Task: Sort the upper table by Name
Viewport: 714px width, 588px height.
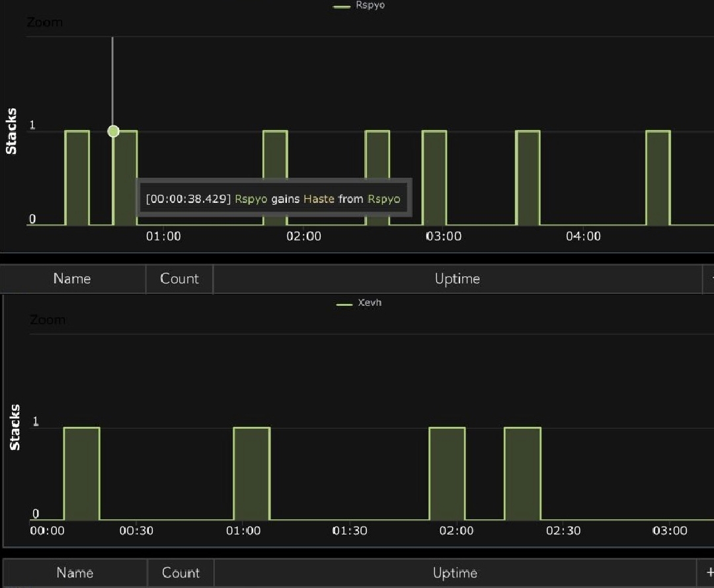Action: tap(72, 279)
